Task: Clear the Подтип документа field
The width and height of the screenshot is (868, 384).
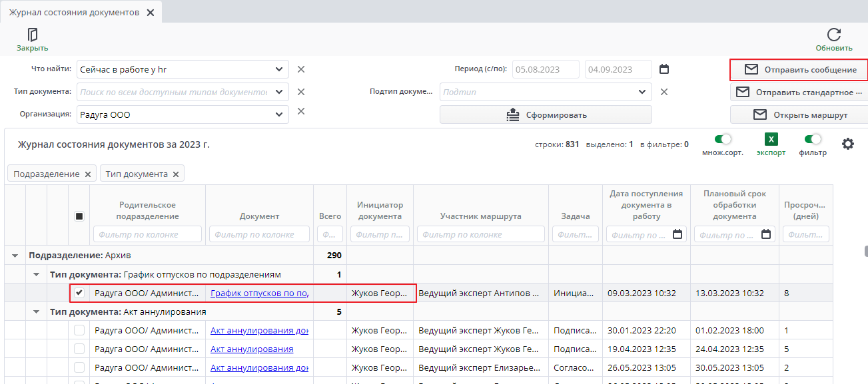Action: point(663,92)
